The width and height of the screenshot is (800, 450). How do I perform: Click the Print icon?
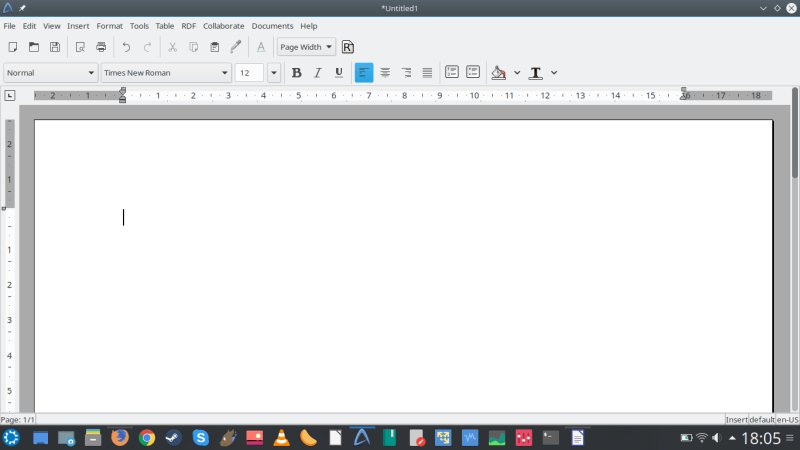click(101, 47)
